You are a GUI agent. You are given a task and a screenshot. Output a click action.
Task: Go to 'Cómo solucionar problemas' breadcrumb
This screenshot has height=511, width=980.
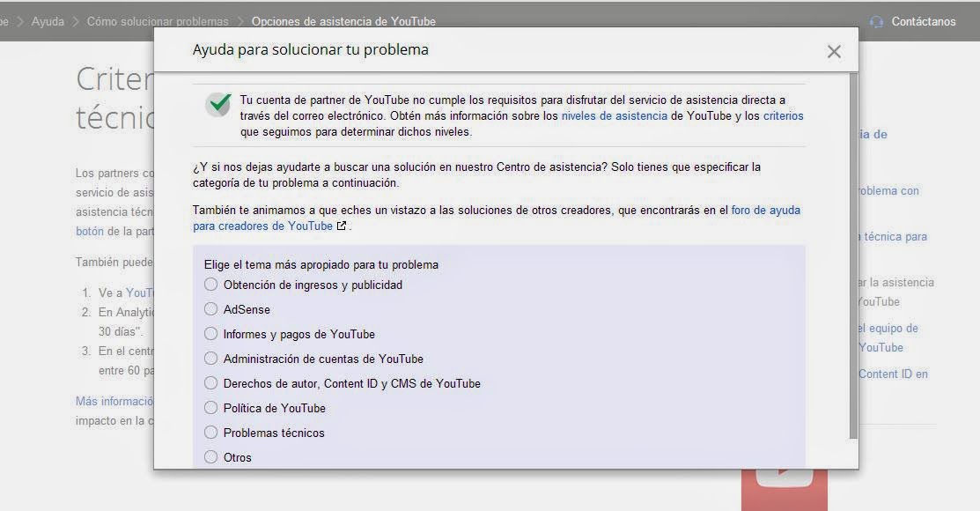(x=158, y=21)
